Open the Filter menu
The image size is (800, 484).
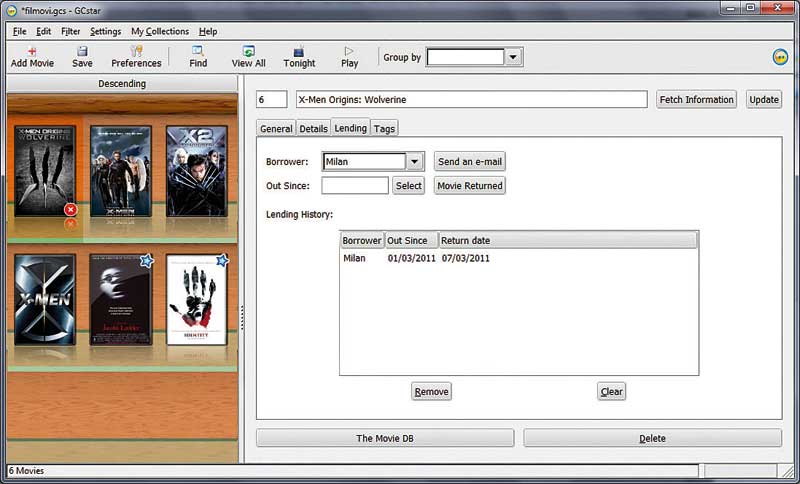[x=70, y=32]
